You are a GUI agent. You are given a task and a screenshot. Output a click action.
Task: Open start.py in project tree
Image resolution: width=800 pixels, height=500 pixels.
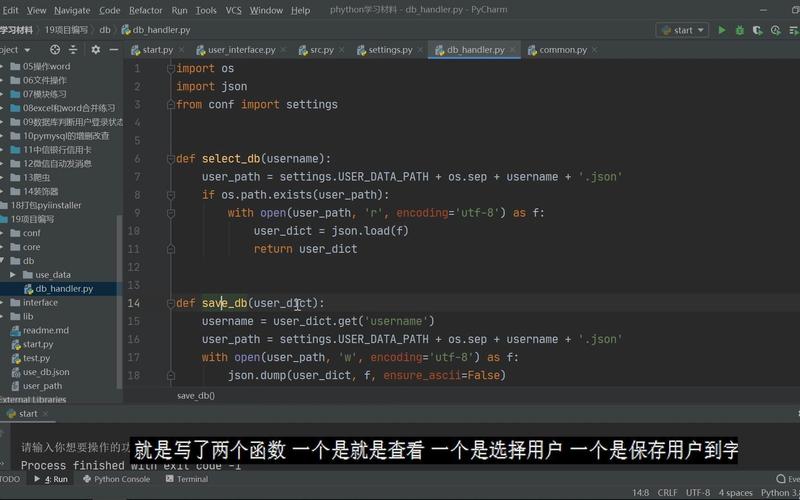pyautogui.click(x=37, y=344)
